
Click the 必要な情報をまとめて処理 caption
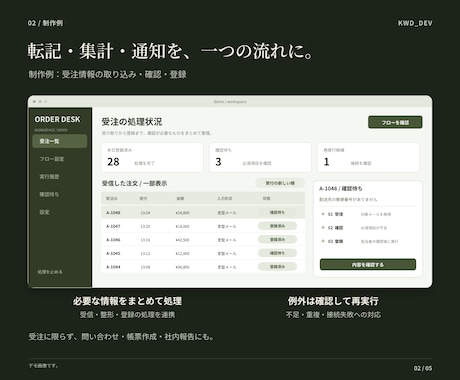tap(127, 301)
